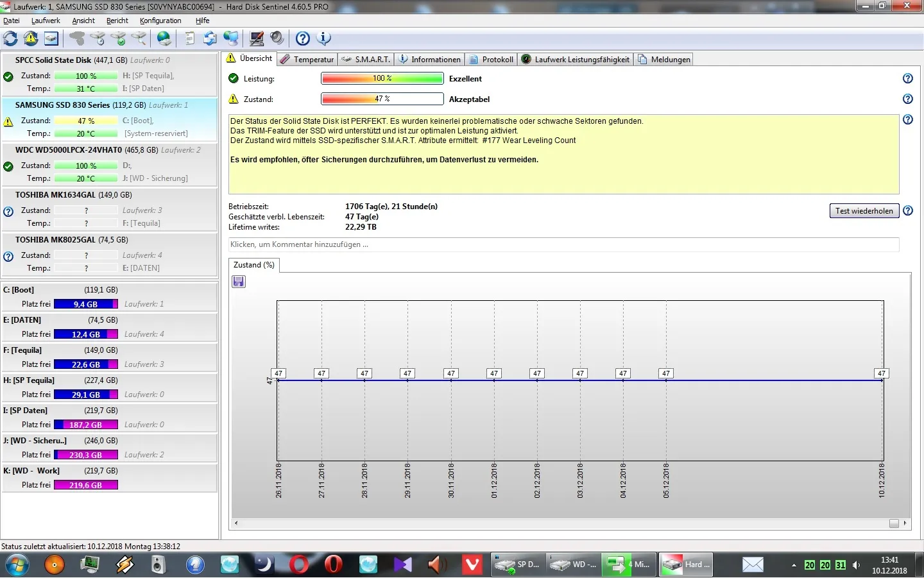Click the disk drive panel toolbar icon
This screenshot has height=578, width=924.
[x=51, y=38]
